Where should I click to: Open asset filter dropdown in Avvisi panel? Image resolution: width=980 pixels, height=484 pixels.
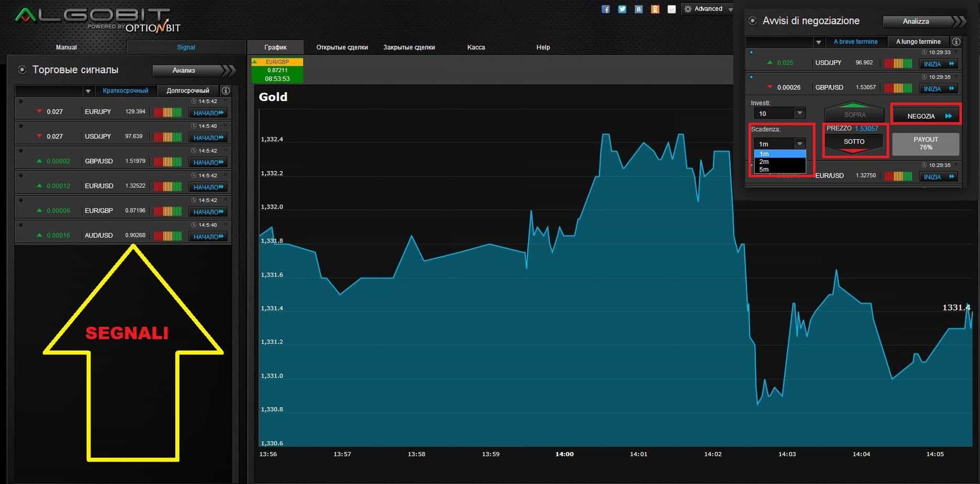tap(819, 42)
